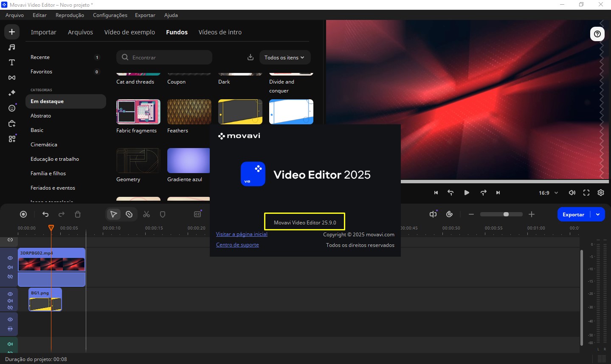Image resolution: width=611 pixels, height=364 pixels.
Task: Open the Titles panel with the T icon
Action: (11, 62)
